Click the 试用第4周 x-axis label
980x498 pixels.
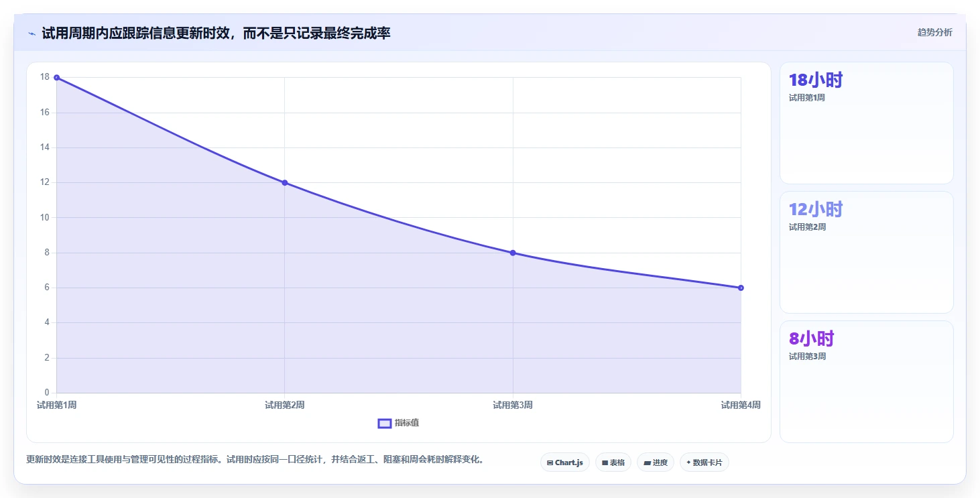(741, 405)
